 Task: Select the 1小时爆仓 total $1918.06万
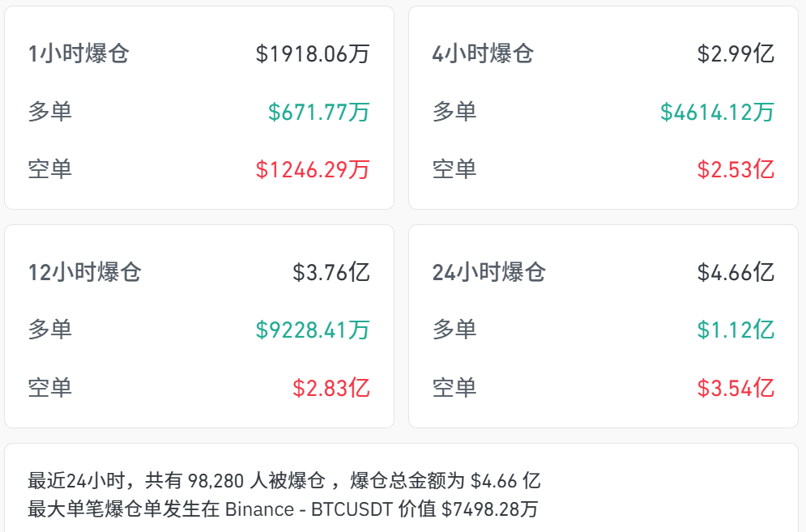point(313,54)
